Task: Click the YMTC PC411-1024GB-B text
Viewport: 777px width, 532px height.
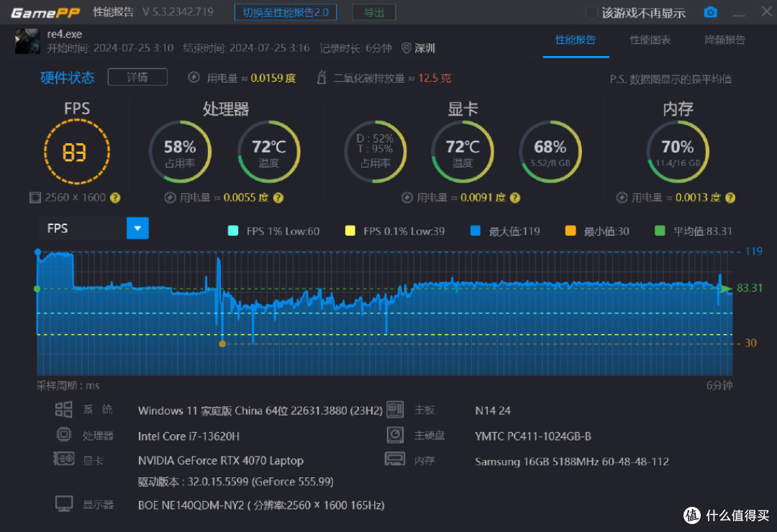Action: pos(533,436)
